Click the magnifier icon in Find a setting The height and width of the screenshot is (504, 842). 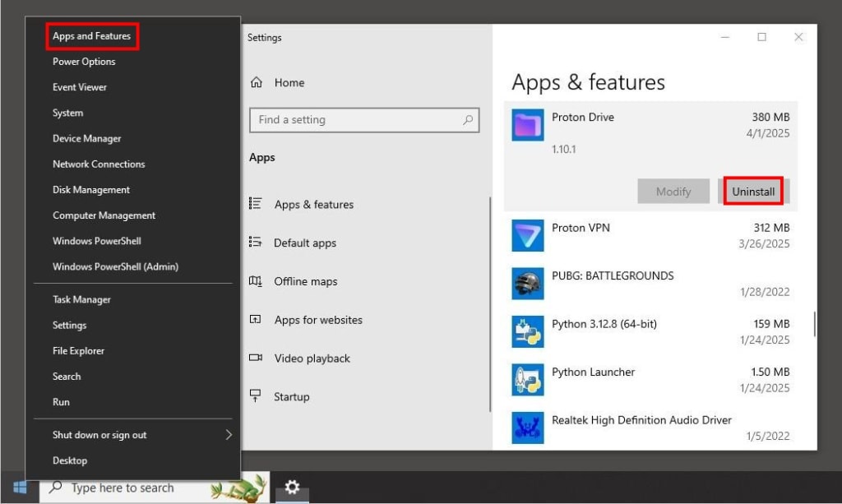pyautogui.click(x=468, y=120)
